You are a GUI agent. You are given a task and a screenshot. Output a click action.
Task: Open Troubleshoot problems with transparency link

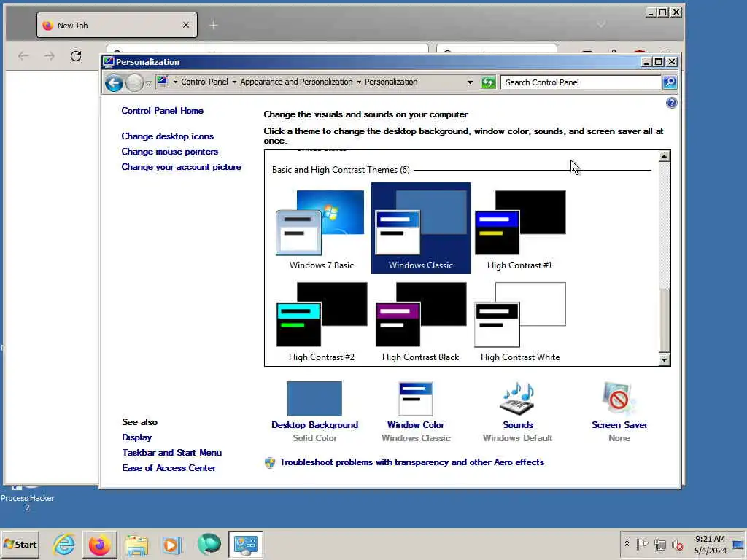(411, 462)
